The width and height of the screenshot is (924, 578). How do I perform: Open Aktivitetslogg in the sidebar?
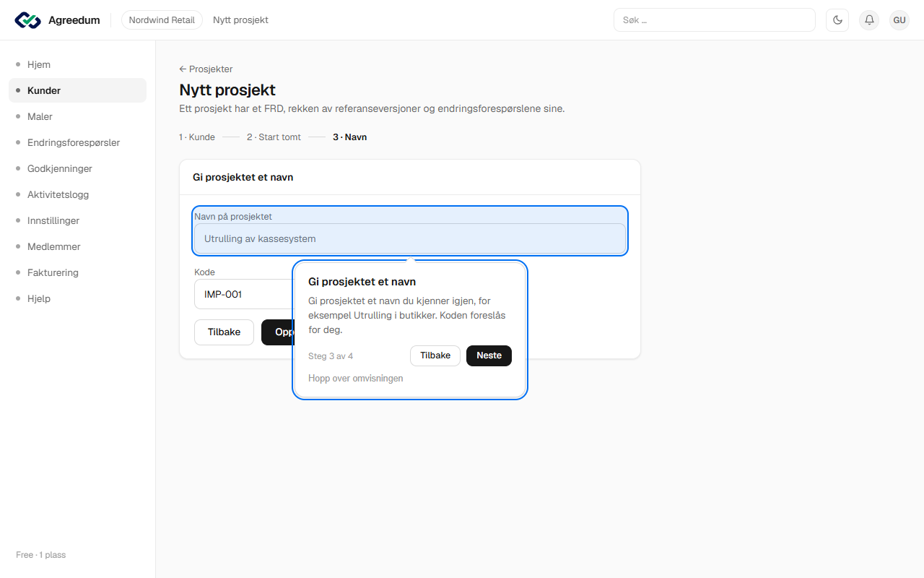(x=77, y=194)
